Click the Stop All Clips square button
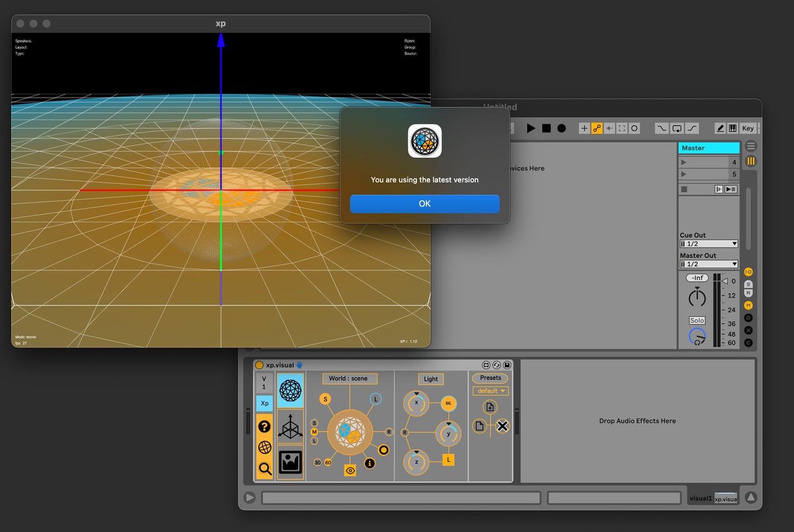This screenshot has height=532, width=794. point(684,189)
